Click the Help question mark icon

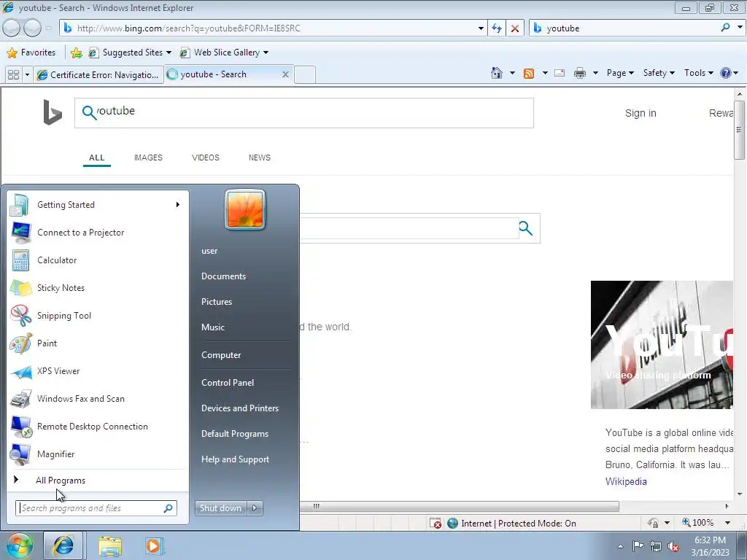(x=726, y=73)
